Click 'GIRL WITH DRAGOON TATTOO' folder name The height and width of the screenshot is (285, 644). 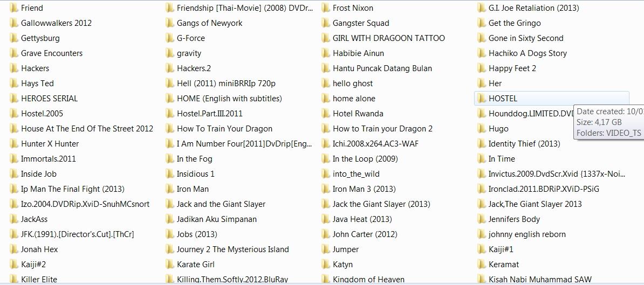click(388, 38)
